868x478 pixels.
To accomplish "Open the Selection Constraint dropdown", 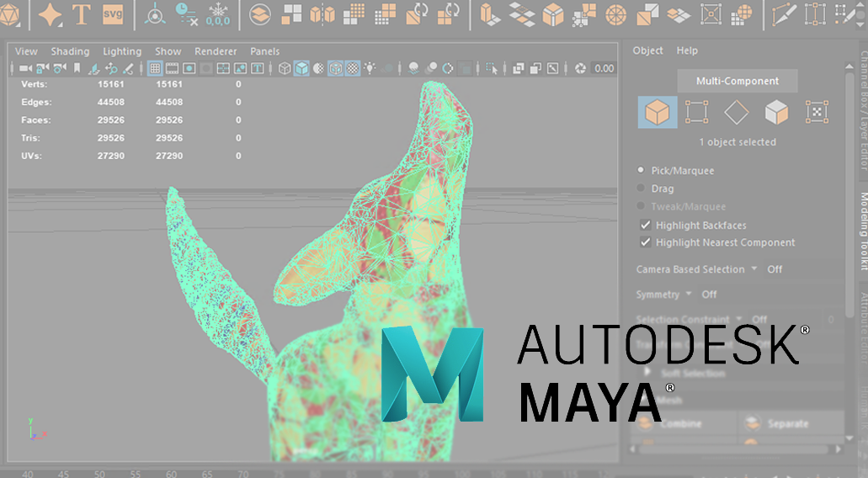I will tap(739, 319).
